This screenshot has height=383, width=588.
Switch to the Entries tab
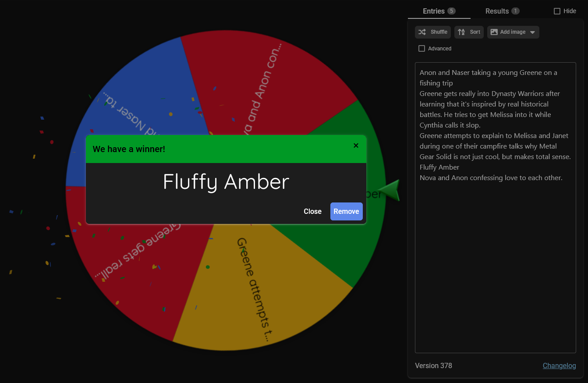pos(439,11)
